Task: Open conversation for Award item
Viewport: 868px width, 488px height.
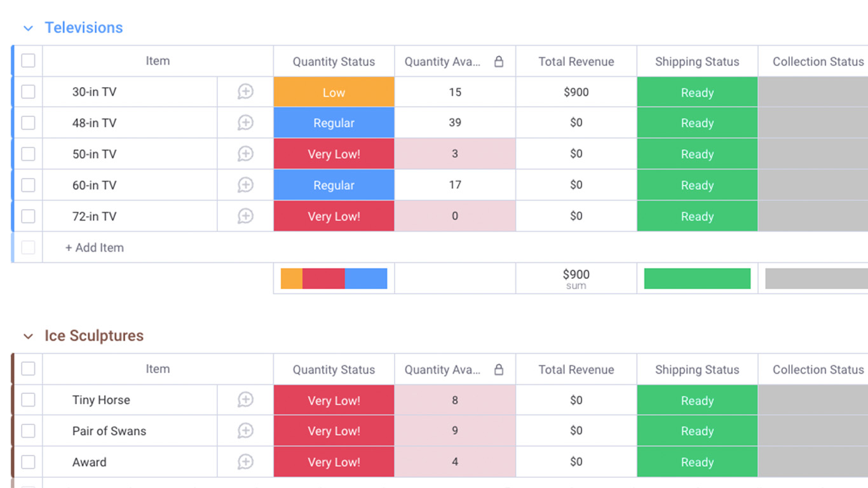Action: (245, 462)
